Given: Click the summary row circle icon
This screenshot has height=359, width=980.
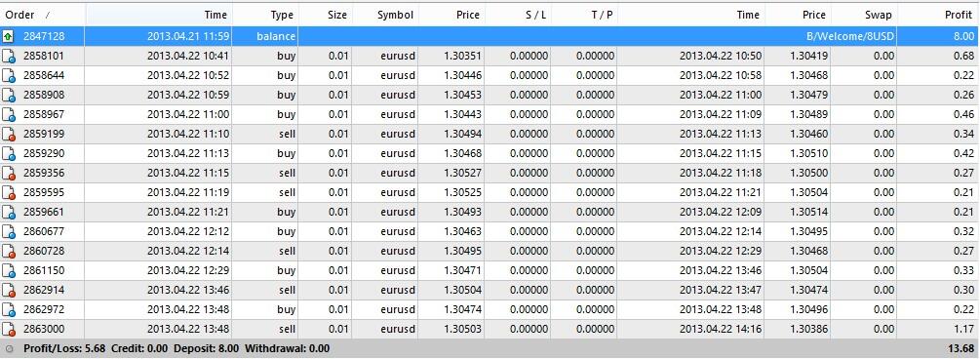Looking at the screenshot, I should click(x=9, y=348).
